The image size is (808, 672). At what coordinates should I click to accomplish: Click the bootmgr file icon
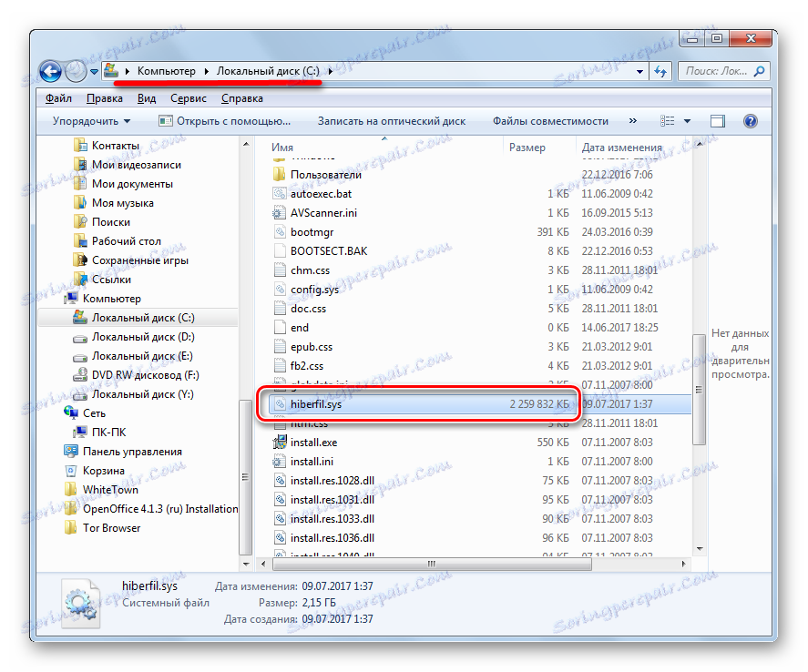(280, 231)
